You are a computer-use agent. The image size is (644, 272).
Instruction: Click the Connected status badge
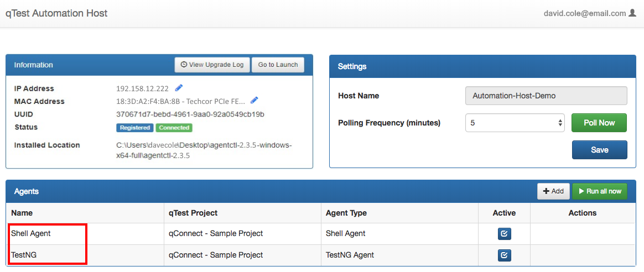(x=174, y=128)
